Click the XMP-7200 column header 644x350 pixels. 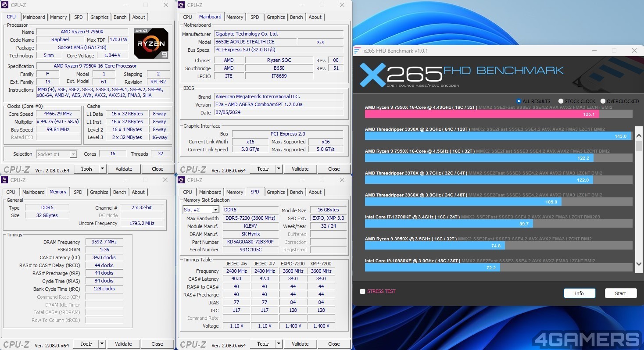tap(321, 264)
